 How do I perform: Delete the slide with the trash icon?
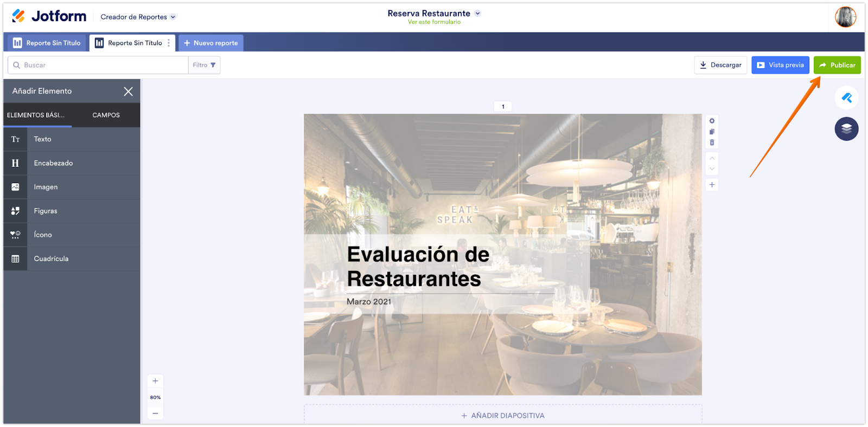[712, 143]
